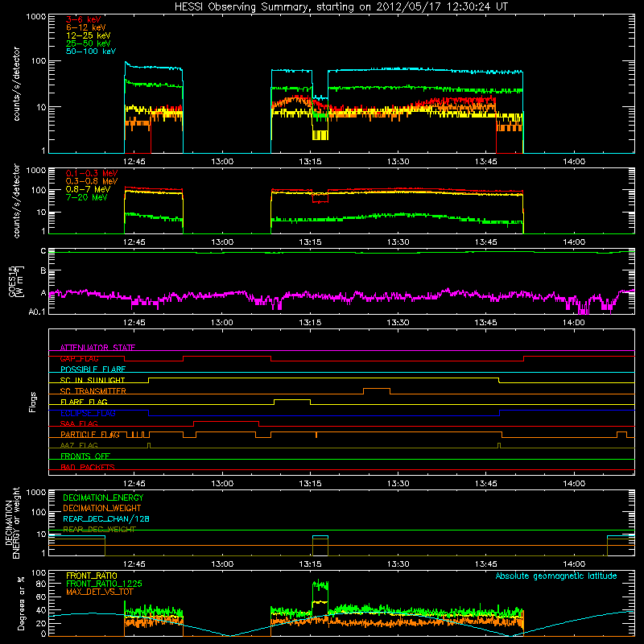Image resolution: width=644 pixels, height=644 pixels.
Task: Click the SAA_FLAG label
Action: click(79, 423)
